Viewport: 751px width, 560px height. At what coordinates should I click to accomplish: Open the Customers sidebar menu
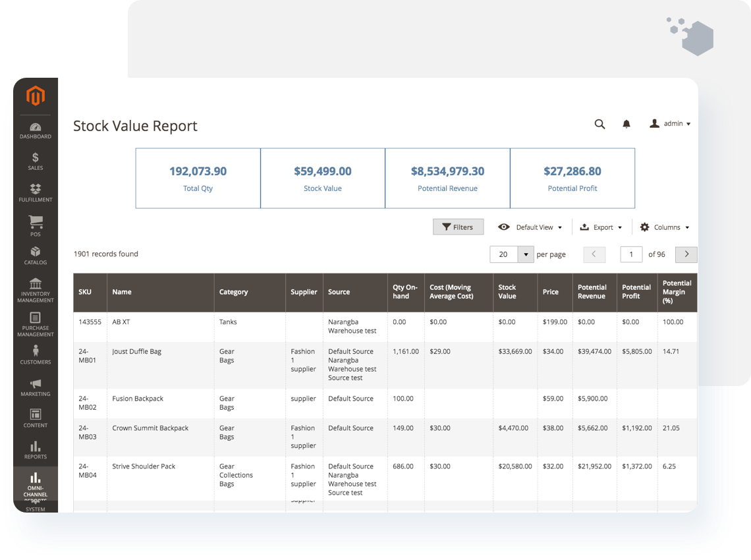tap(36, 355)
